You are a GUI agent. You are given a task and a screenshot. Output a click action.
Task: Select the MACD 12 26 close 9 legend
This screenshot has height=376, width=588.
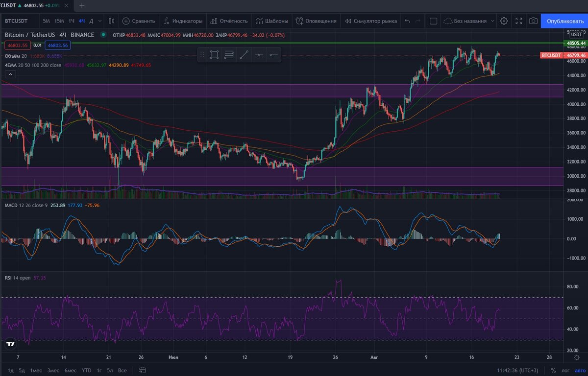point(26,205)
